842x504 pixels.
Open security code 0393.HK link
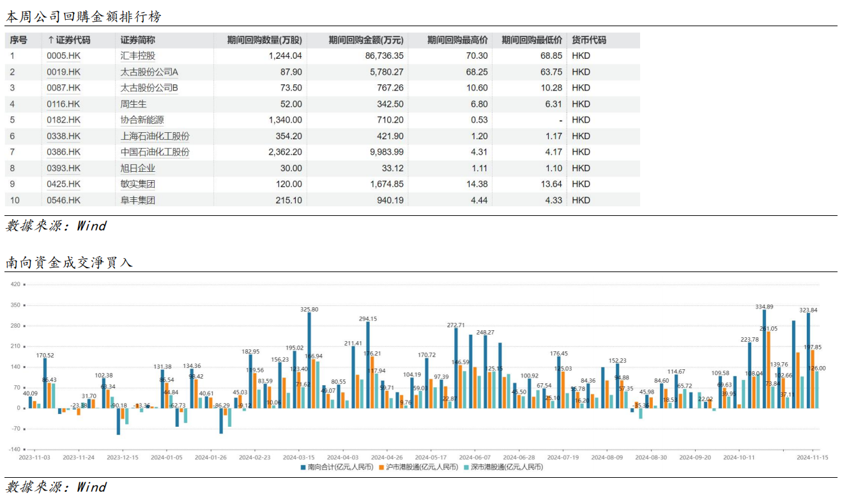click(x=64, y=169)
